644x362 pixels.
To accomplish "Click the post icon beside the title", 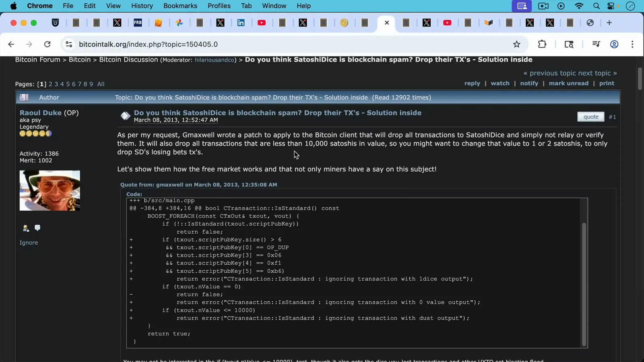I will [125, 116].
